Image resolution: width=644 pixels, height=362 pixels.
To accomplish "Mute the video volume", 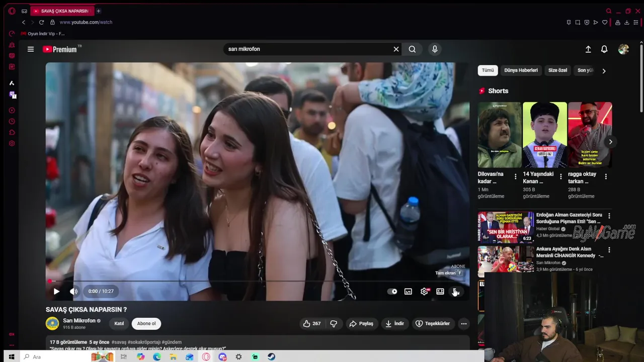I will pos(73,292).
